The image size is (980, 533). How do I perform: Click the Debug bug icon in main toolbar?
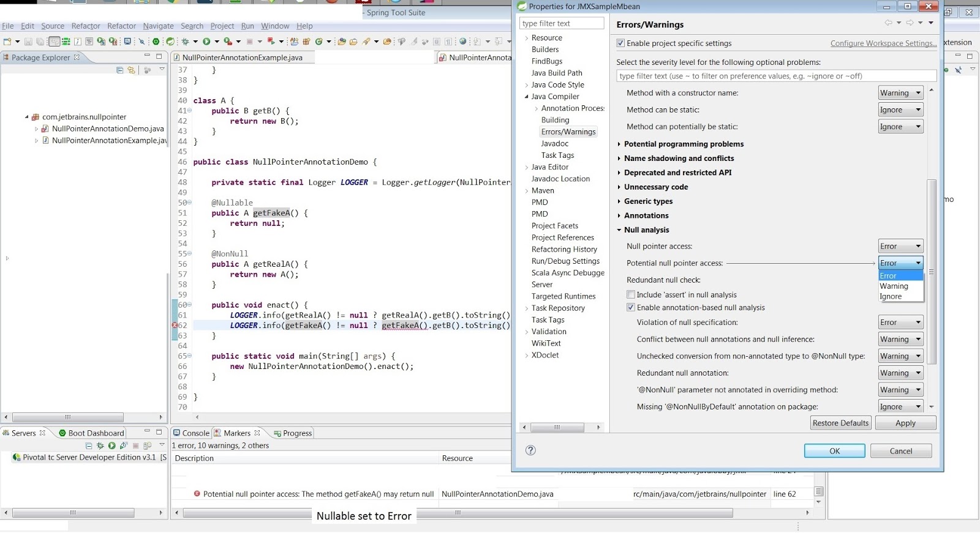tap(184, 42)
